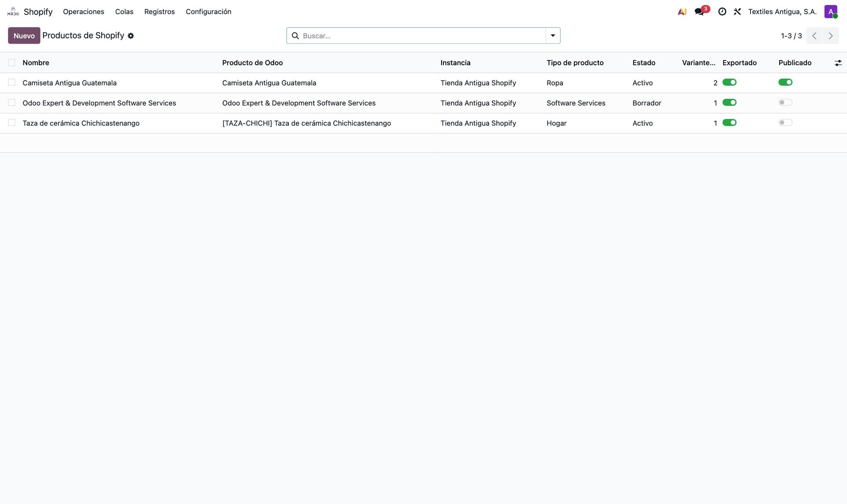Sort by Publicado column header
Viewport: 847px width, 504px height.
(x=795, y=63)
